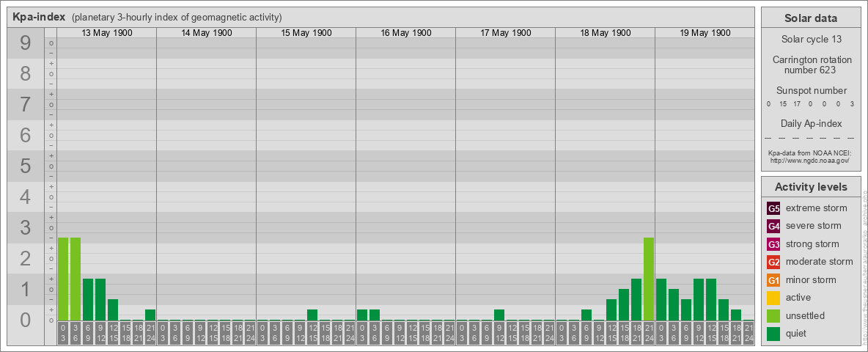
Task: Click the 13 May 3–6h light green bar
Action: (x=76, y=279)
